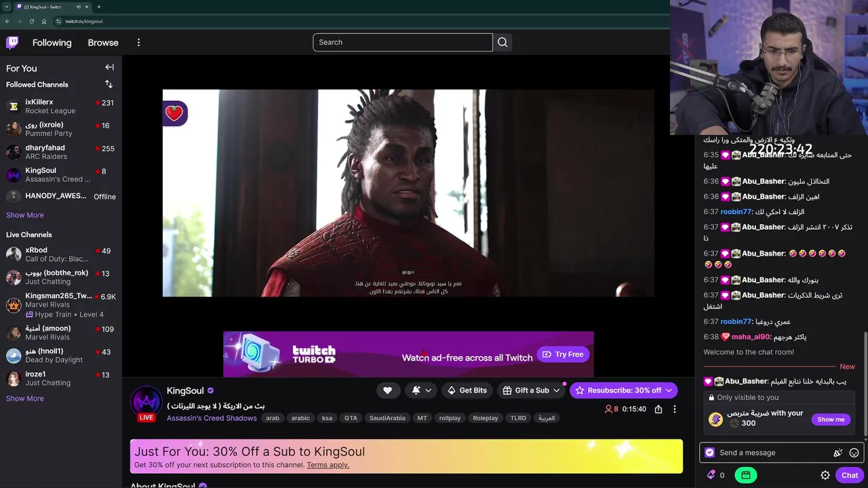Claim the green channel points bonus chest

pos(746,475)
